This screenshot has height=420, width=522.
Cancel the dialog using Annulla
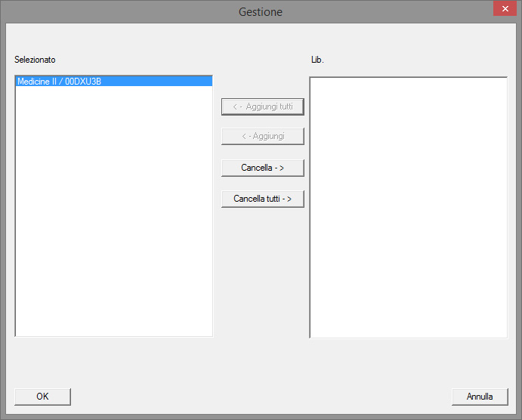point(479,397)
